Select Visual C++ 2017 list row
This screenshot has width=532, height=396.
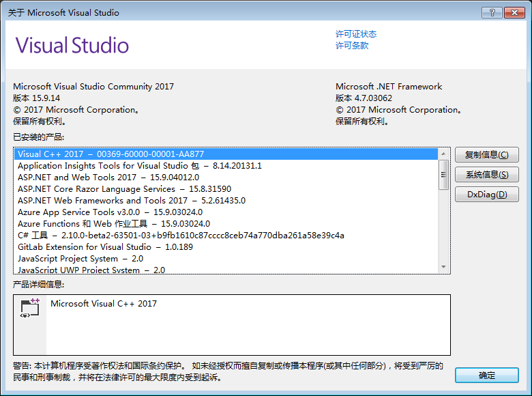point(226,154)
